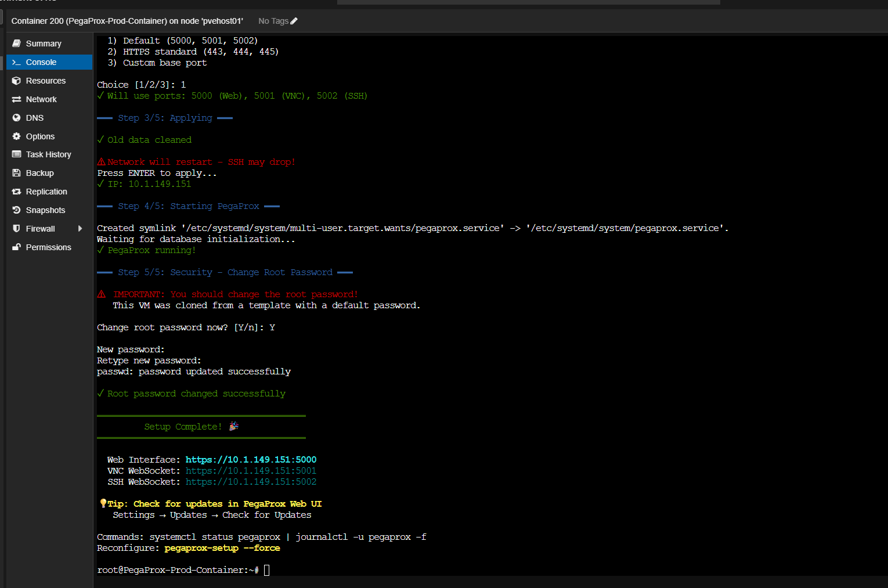This screenshot has height=588, width=888.
Task: Open the Permissions section
Action: coord(48,247)
